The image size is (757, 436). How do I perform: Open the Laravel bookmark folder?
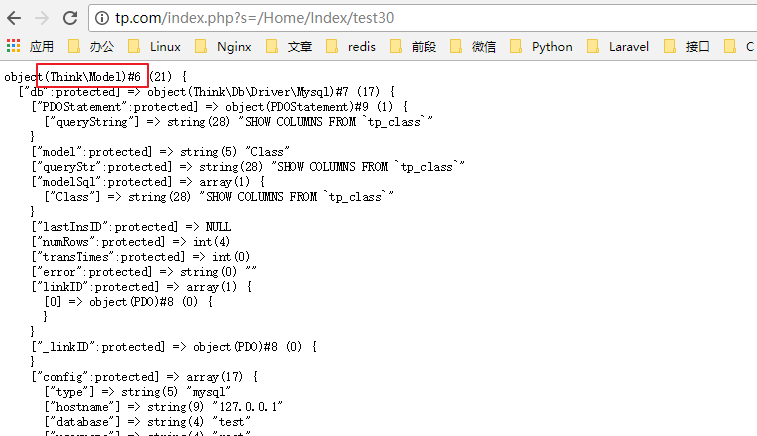tap(618, 46)
